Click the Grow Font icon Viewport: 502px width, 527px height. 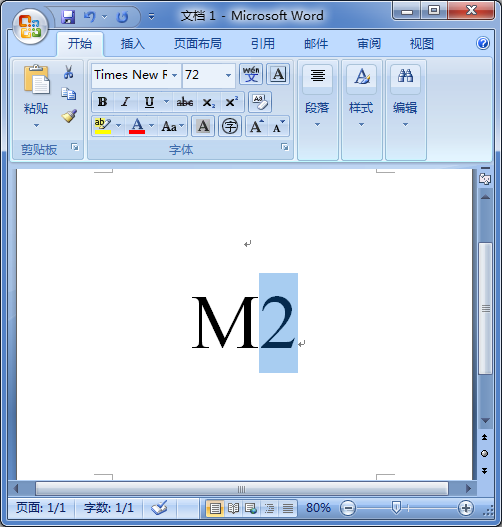click(x=256, y=126)
